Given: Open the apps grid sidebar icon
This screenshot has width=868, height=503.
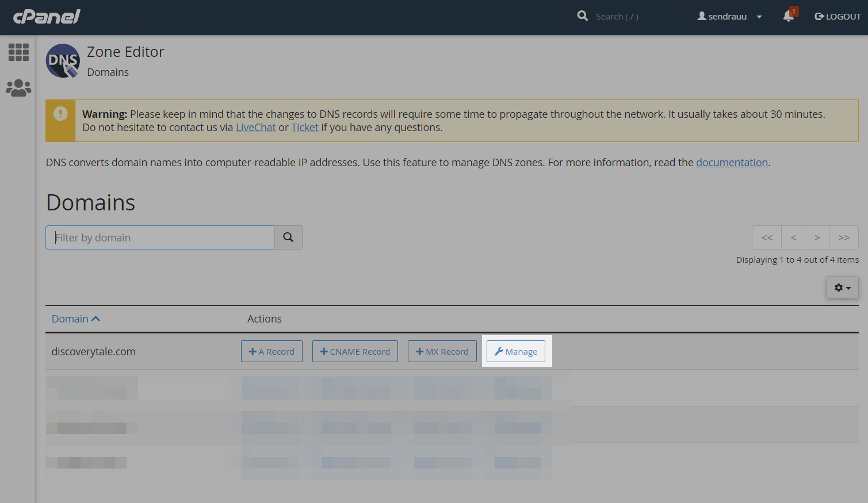Looking at the screenshot, I should pyautogui.click(x=18, y=52).
